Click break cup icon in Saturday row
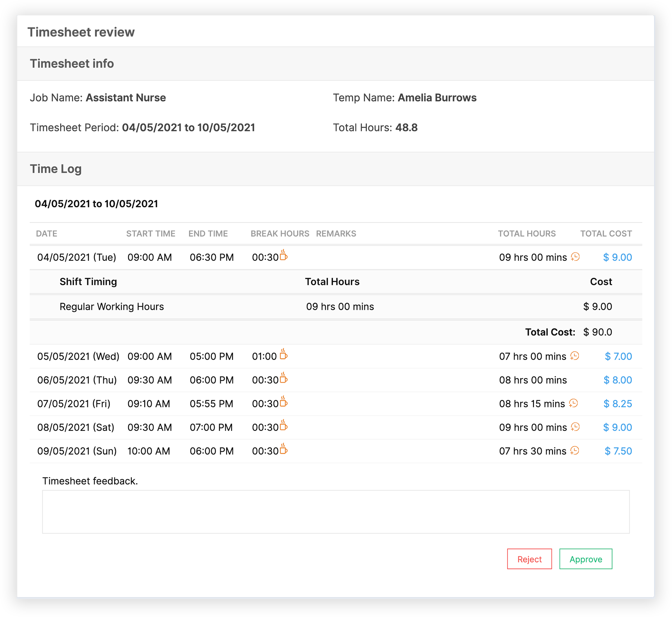 283,426
